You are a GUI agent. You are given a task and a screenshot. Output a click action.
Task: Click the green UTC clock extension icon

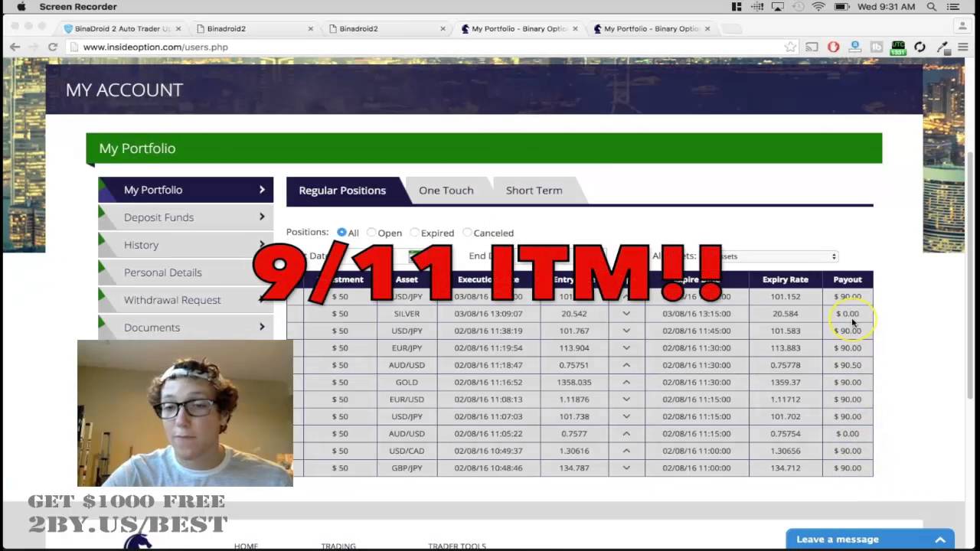point(898,47)
